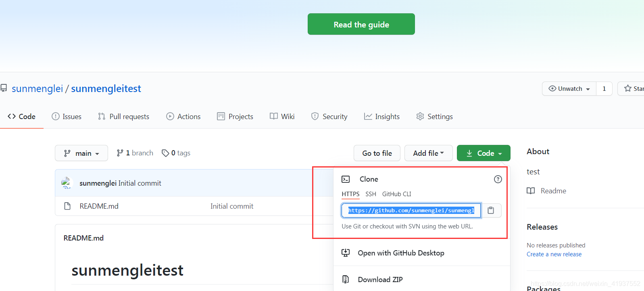
Task: Click the tag icon beside 0 tags
Action: click(165, 153)
